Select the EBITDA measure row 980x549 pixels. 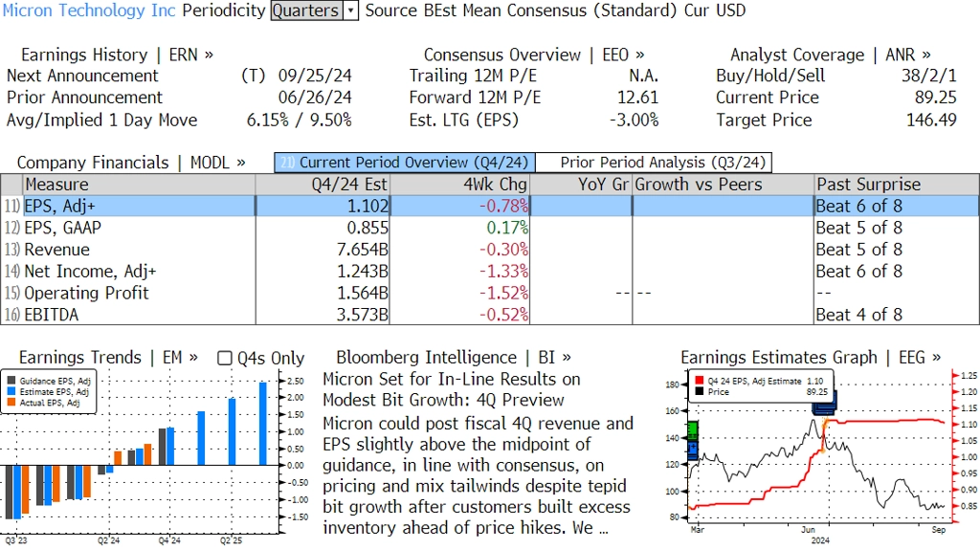point(489,315)
